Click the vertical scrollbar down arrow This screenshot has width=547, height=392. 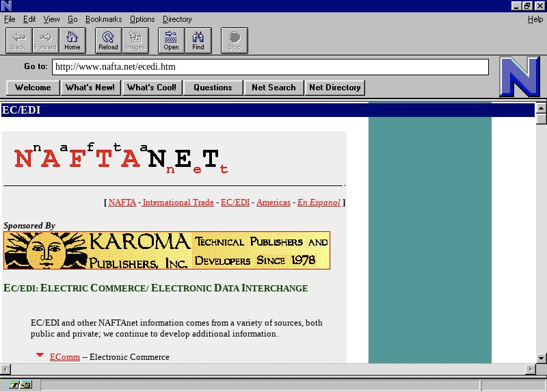(541, 357)
